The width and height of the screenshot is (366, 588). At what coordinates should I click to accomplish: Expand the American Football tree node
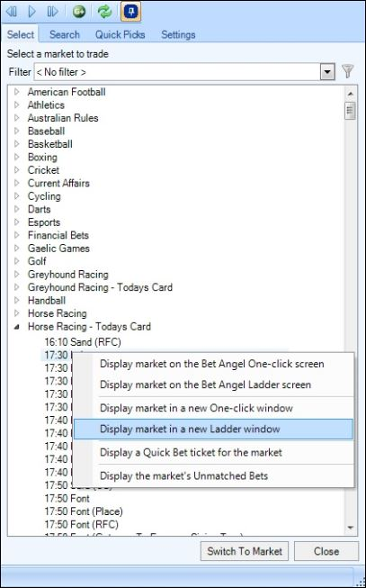[x=17, y=92]
